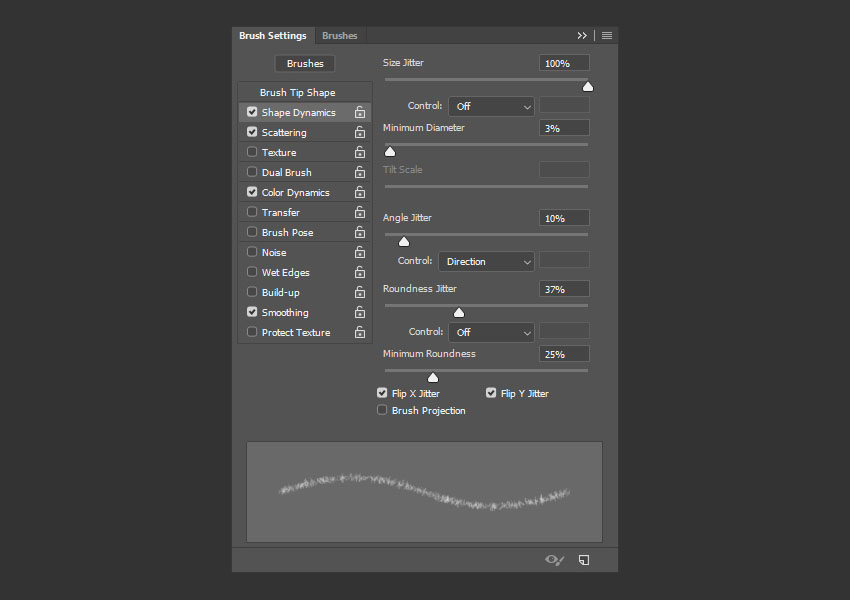The image size is (850, 600).
Task: Select the Transfer label
Action: (281, 213)
